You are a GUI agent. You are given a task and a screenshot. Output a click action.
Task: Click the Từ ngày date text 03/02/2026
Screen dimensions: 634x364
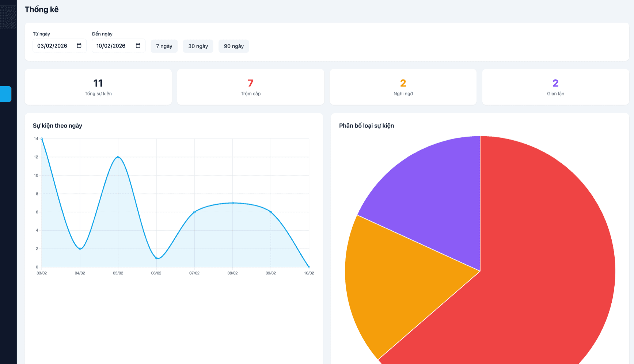click(52, 46)
